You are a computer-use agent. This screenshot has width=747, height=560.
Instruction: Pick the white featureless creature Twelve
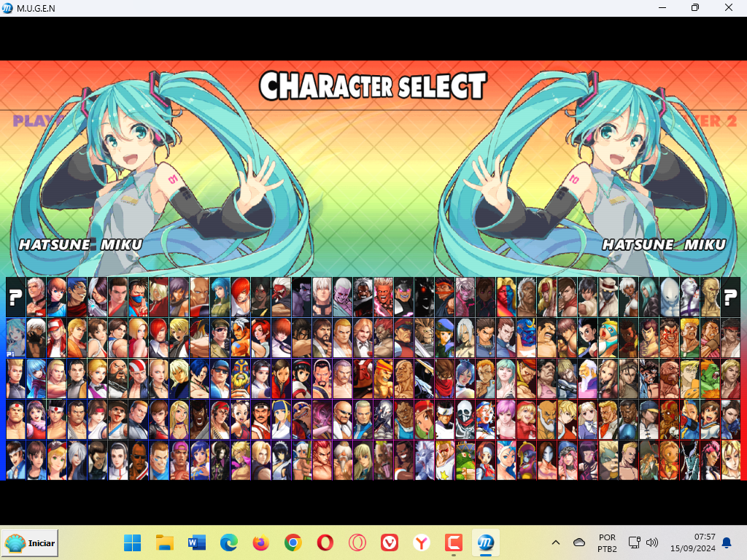click(670, 297)
